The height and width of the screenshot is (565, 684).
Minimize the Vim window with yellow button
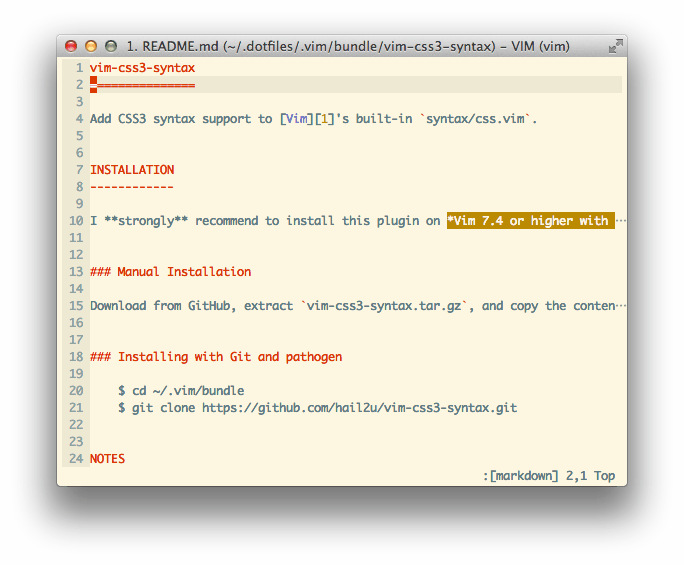click(91, 46)
